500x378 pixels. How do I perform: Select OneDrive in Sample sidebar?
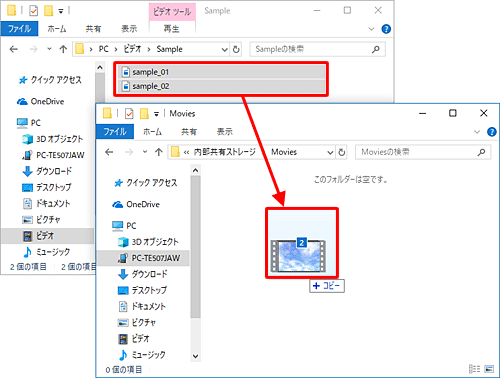click(x=41, y=102)
